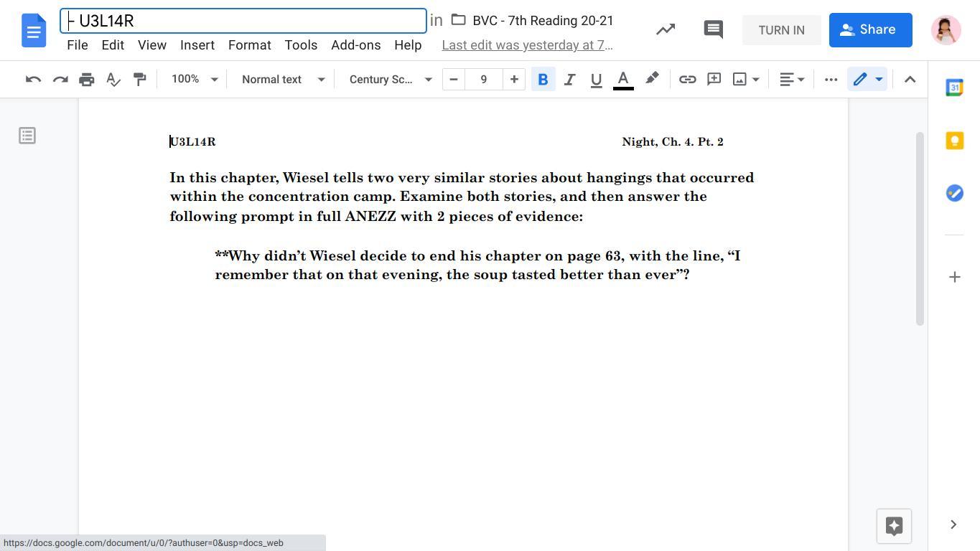Open the zoom level dropdown
980x551 pixels.
click(x=194, y=80)
